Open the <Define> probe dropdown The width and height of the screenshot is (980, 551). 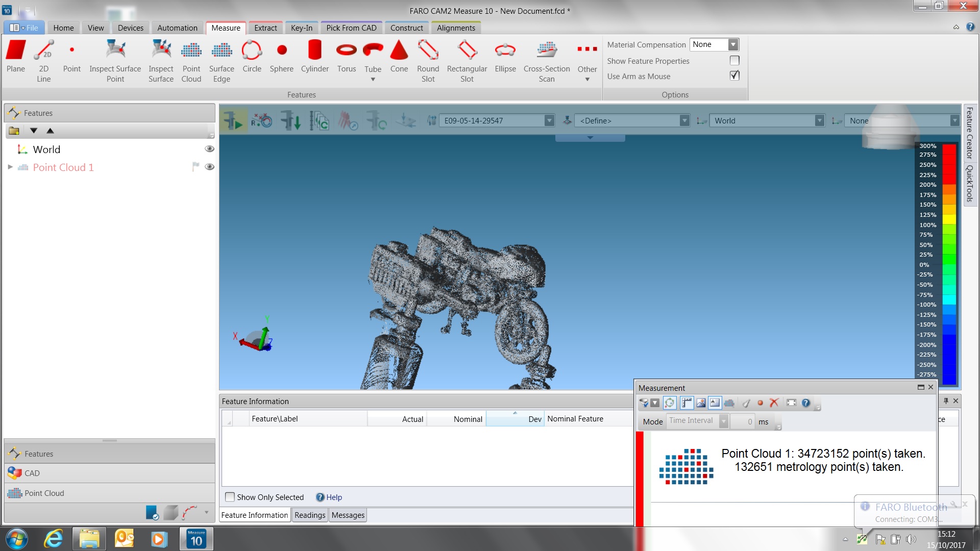tap(684, 121)
